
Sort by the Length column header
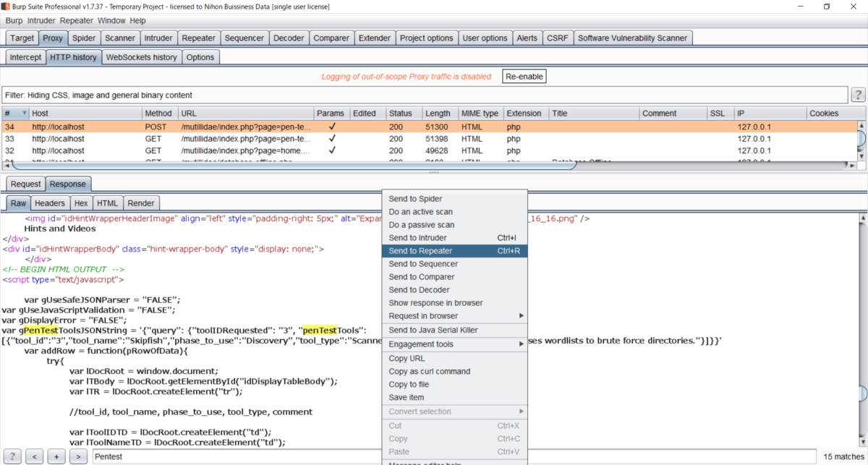click(x=440, y=114)
